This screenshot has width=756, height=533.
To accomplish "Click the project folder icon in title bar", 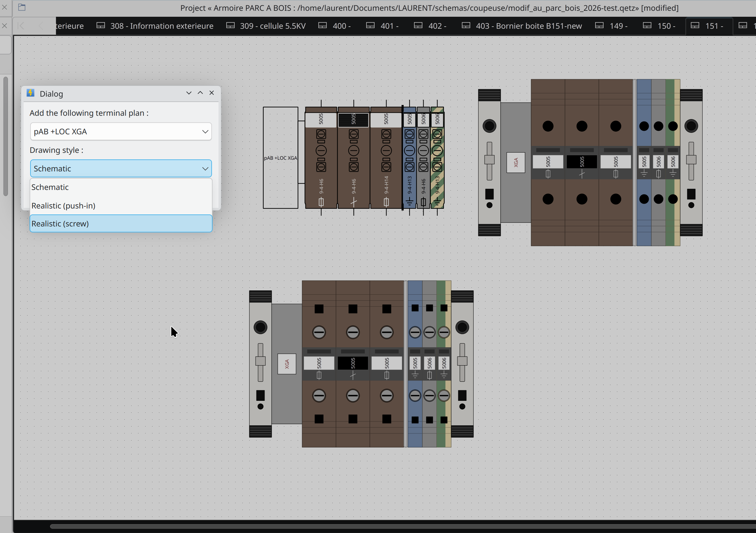I will point(22,7).
